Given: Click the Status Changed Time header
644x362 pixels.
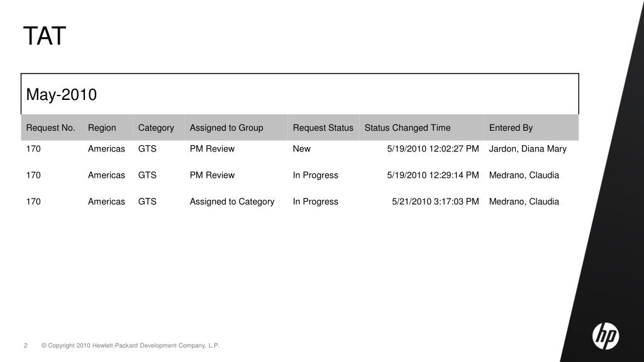Looking at the screenshot, I should click(408, 128).
